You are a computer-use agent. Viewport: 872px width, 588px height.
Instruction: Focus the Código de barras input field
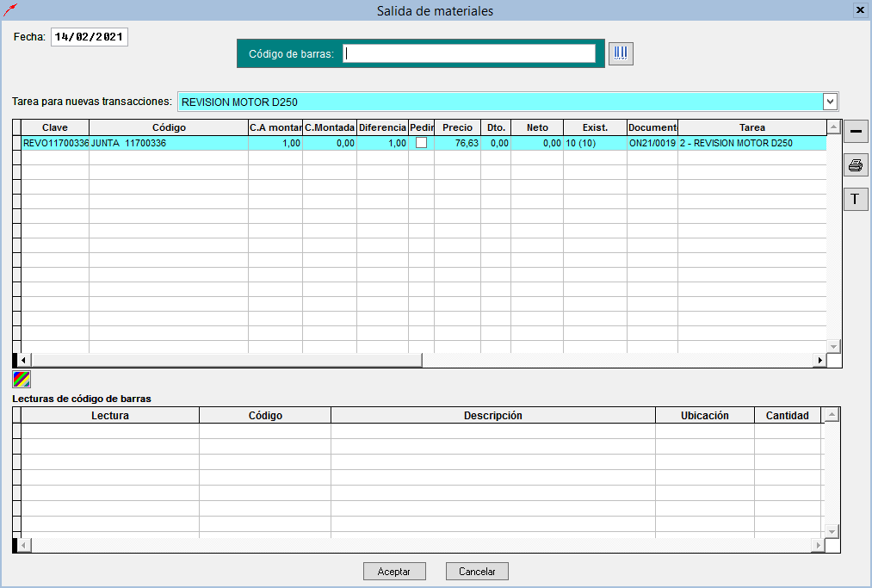pyautogui.click(x=469, y=53)
